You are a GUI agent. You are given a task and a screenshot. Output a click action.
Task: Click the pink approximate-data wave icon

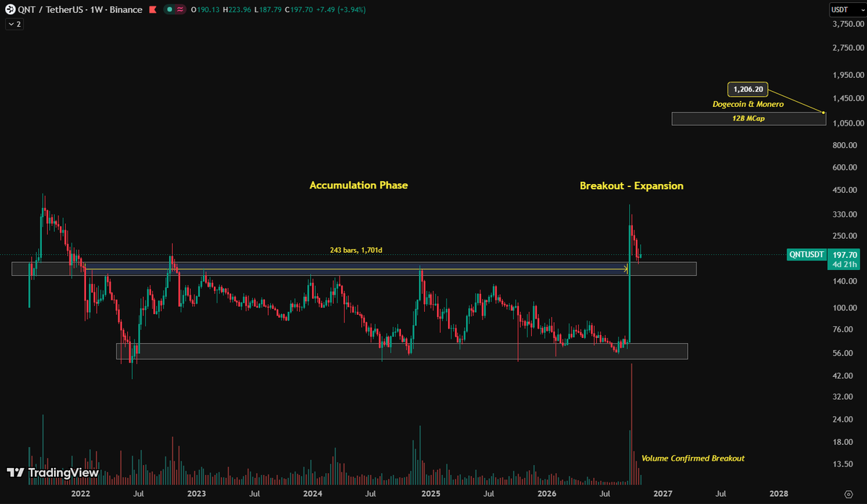pyautogui.click(x=180, y=9)
